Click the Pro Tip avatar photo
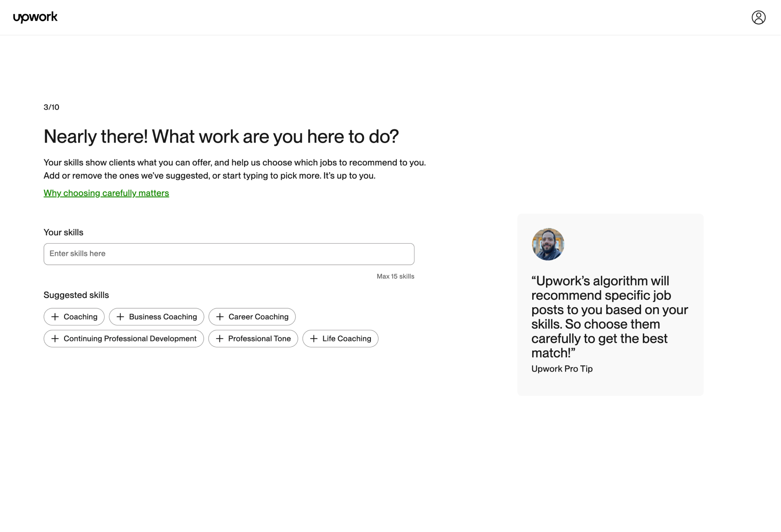Viewport: 781px width, 532px height. pyautogui.click(x=548, y=244)
